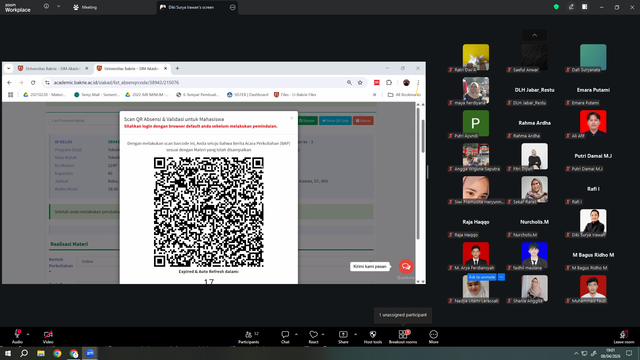Expand chat options arrow beside Chat
This screenshot has height=360, width=640.
click(296, 334)
